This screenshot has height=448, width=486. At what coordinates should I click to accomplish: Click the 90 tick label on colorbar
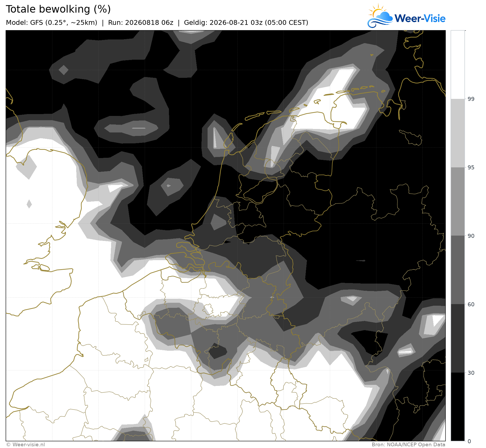click(471, 236)
